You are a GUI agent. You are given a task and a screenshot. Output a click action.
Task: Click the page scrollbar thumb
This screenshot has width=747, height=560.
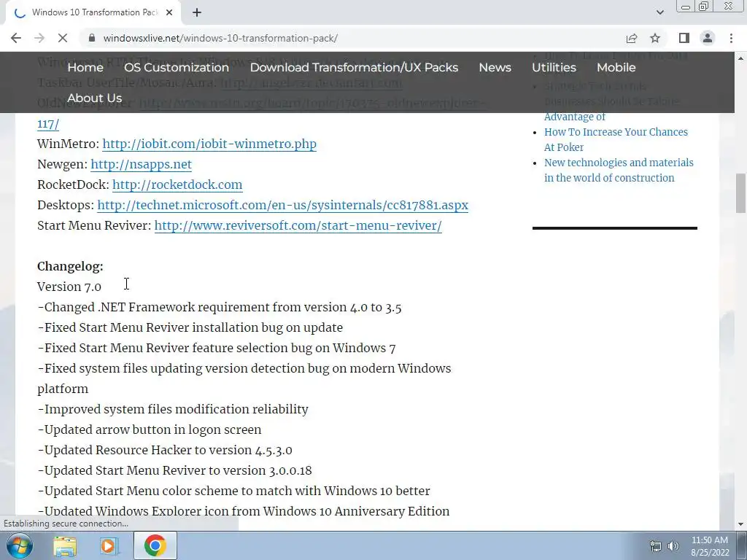(x=740, y=193)
